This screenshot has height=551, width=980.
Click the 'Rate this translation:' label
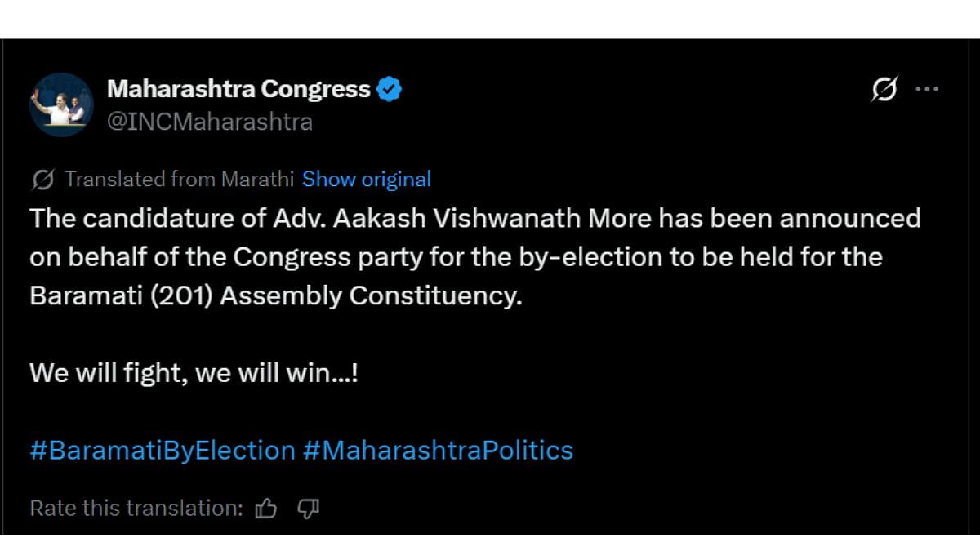pos(136,509)
